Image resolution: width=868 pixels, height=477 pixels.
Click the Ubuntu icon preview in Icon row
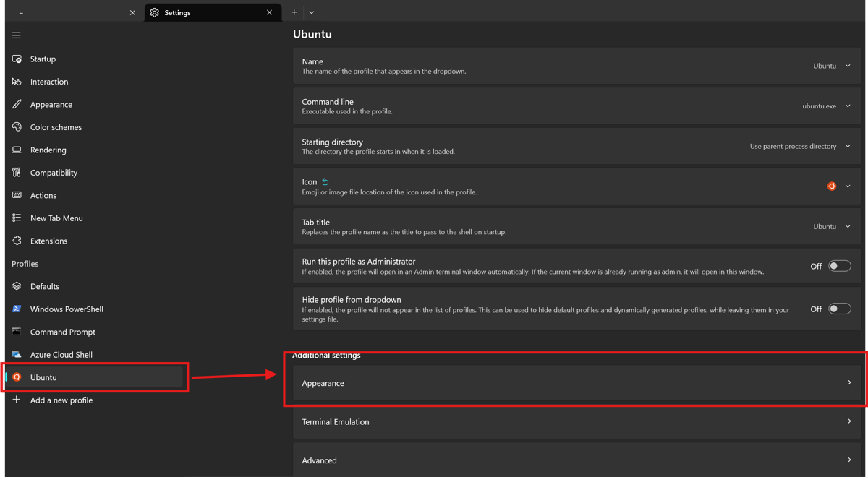[832, 186]
